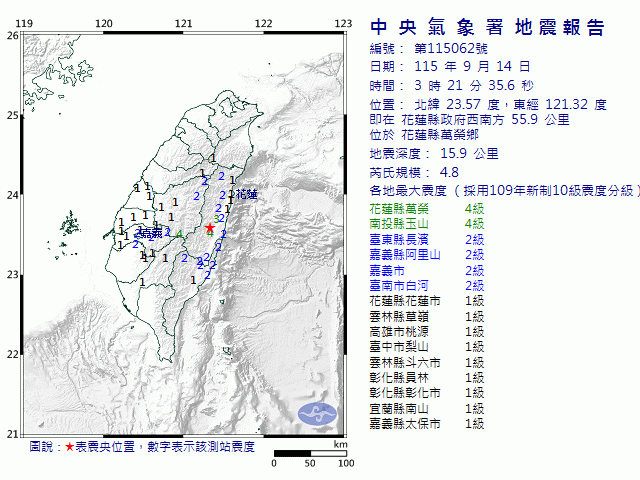This screenshot has width=640, height=480.
Task: Click the 彰化縣彰化市 1級 row
Action: click(427, 393)
